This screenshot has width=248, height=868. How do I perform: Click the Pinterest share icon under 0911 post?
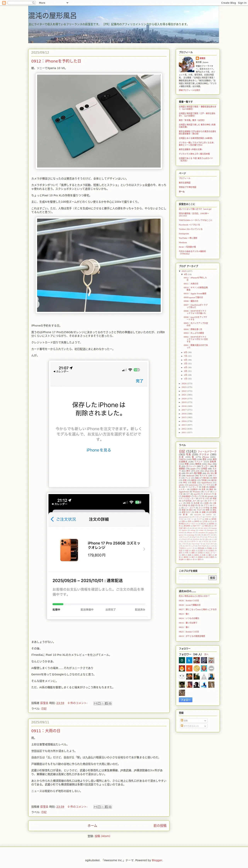click(110, 807)
